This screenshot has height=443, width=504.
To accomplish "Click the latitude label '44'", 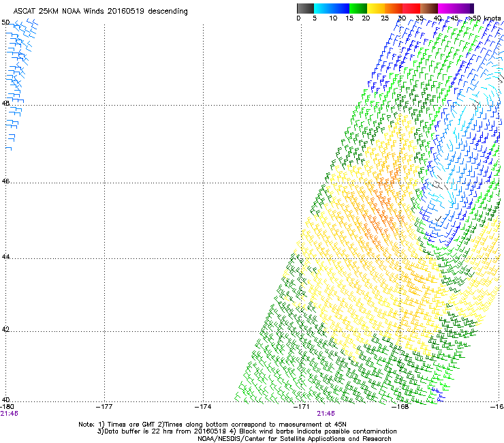I will [x=5, y=257].
